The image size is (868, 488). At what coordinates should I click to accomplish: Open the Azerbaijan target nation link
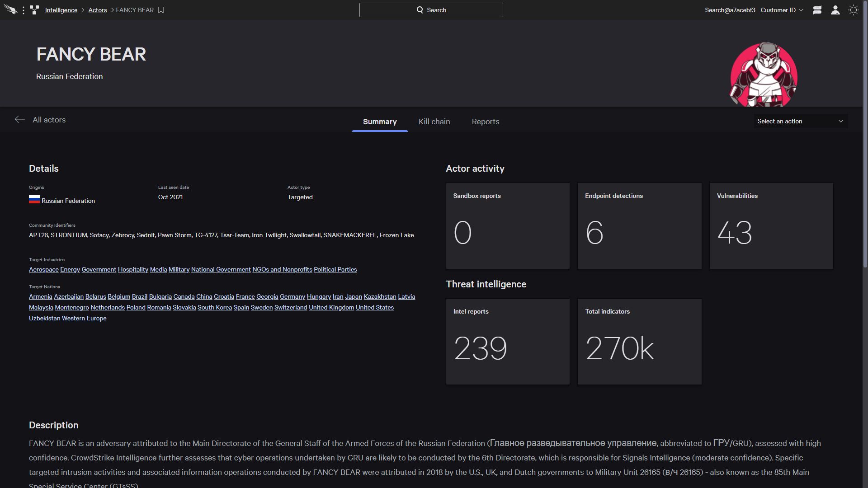(x=69, y=296)
